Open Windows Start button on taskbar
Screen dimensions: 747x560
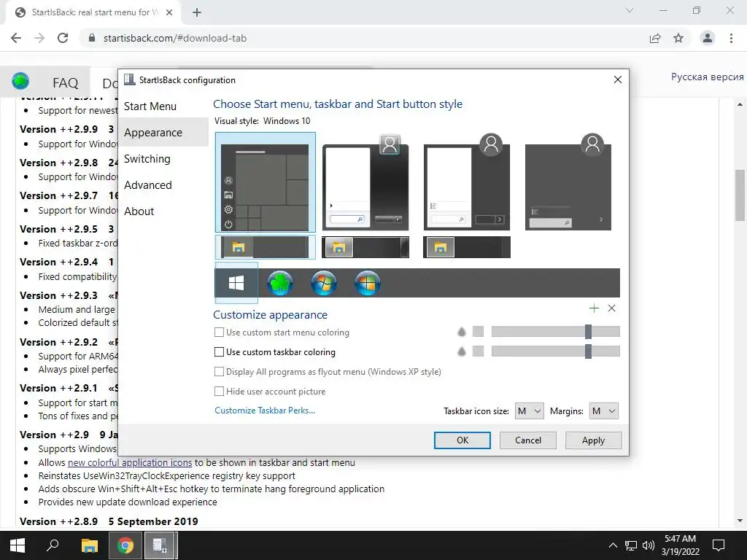(x=18, y=545)
